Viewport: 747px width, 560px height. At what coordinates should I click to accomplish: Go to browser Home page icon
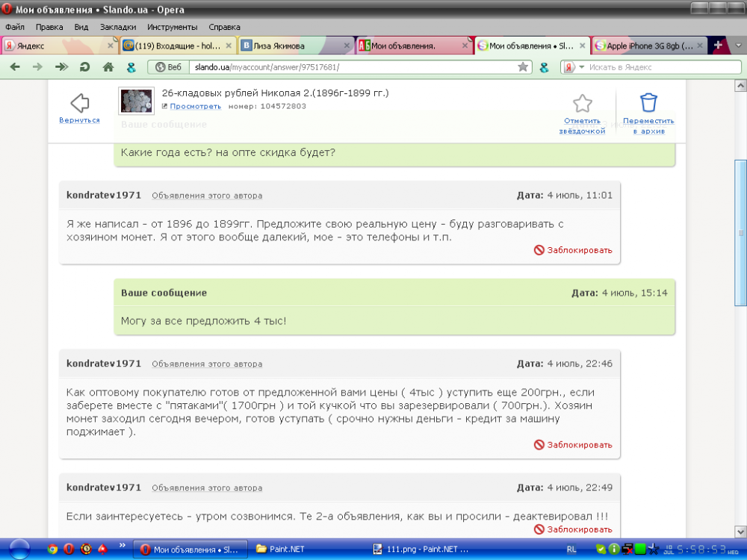pos(108,67)
